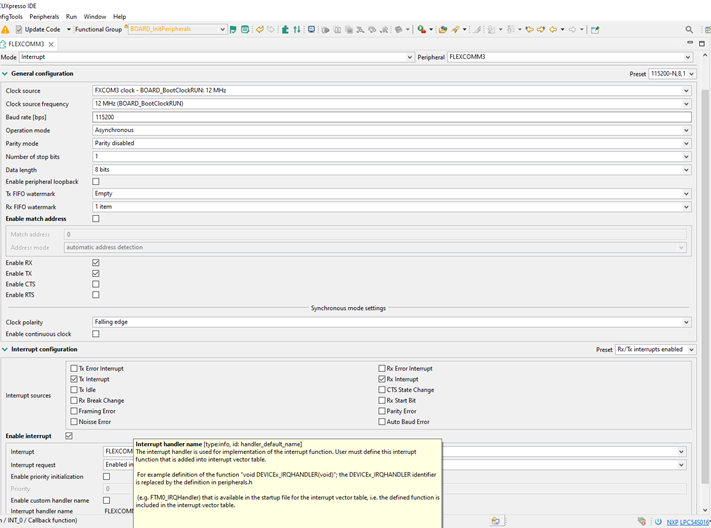Click the yellow undo arrow icon
711x528 pixels.
[259, 29]
